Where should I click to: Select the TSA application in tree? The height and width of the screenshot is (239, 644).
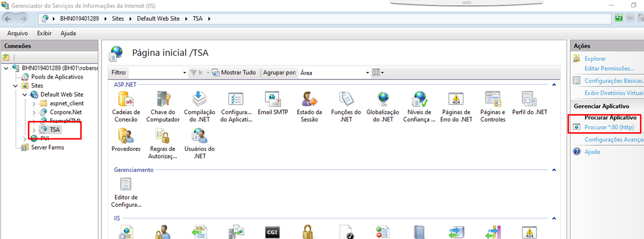pyautogui.click(x=55, y=130)
